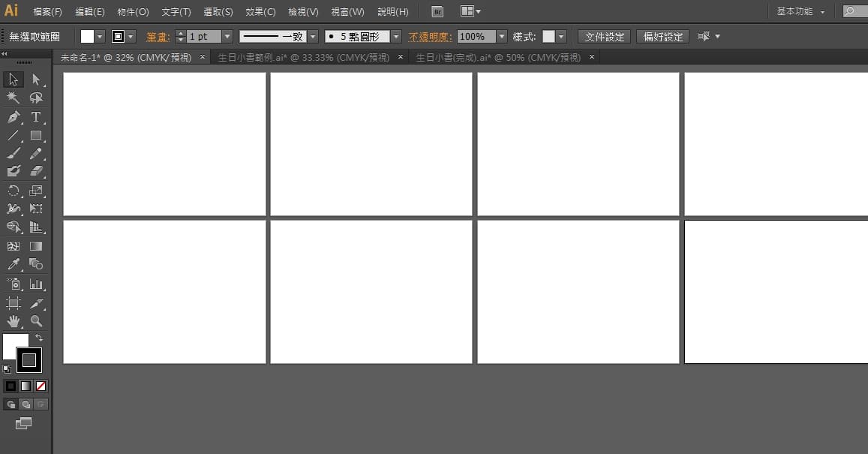The width and height of the screenshot is (868, 454).
Task: Change screen mode at toolbar bottom
Action: [x=23, y=423]
